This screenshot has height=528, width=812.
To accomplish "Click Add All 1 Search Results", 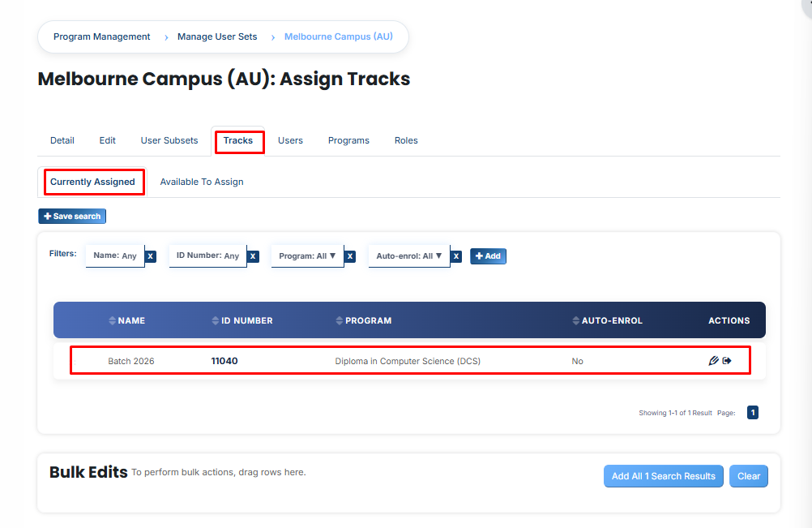I will point(664,476).
